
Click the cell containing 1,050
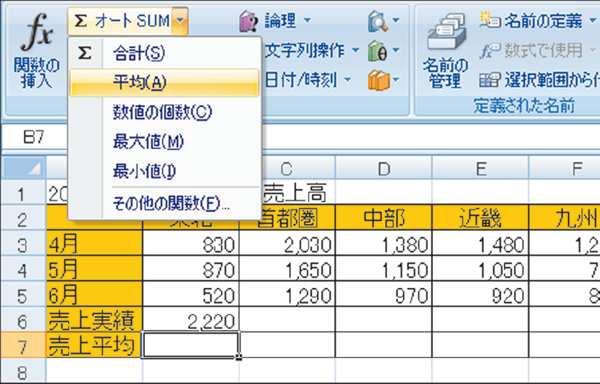tap(481, 269)
